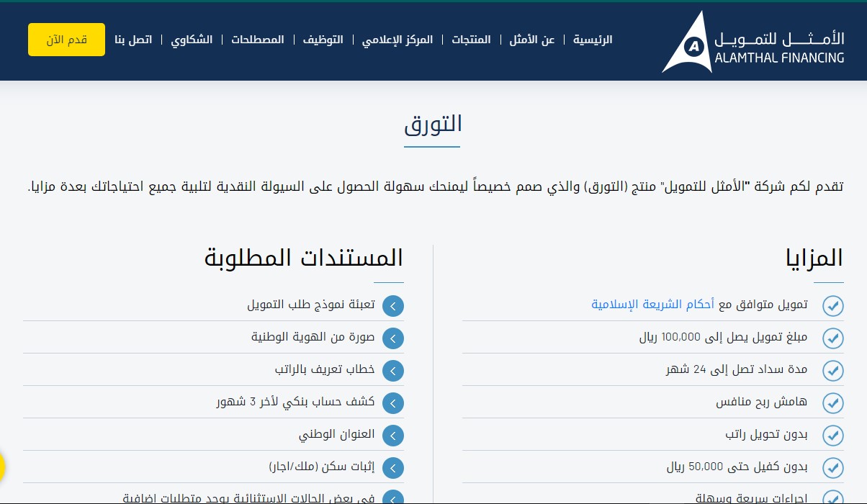This screenshot has height=504, width=867.
Task: Click the yellow floating widget at left edge
Action: [2, 467]
